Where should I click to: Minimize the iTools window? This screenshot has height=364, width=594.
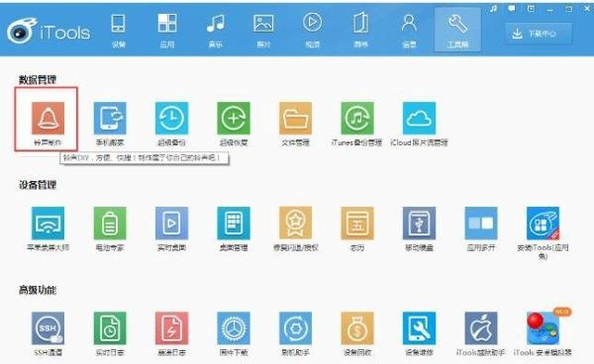coord(550,9)
